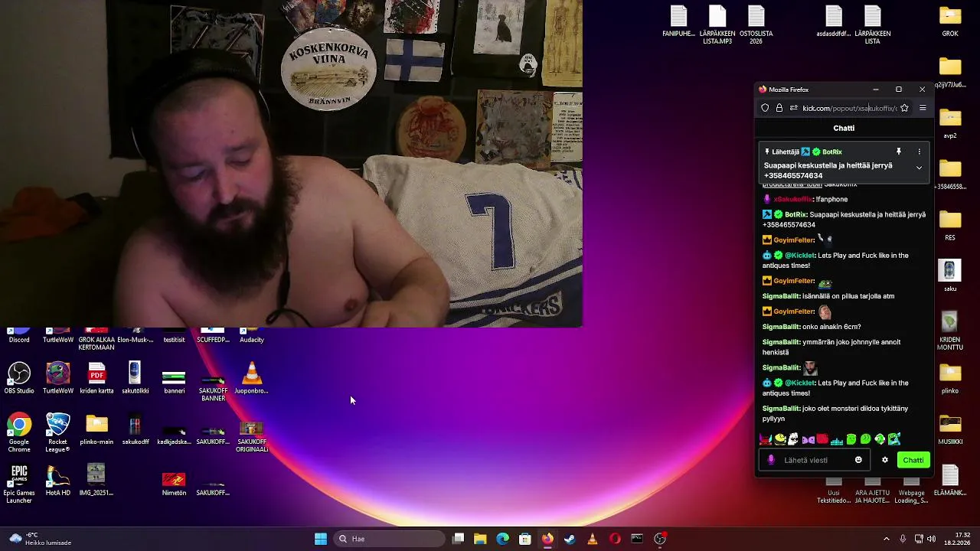Open Google Chrome desktop shortcut
Image resolution: width=980 pixels, height=551 pixels.
19,432
